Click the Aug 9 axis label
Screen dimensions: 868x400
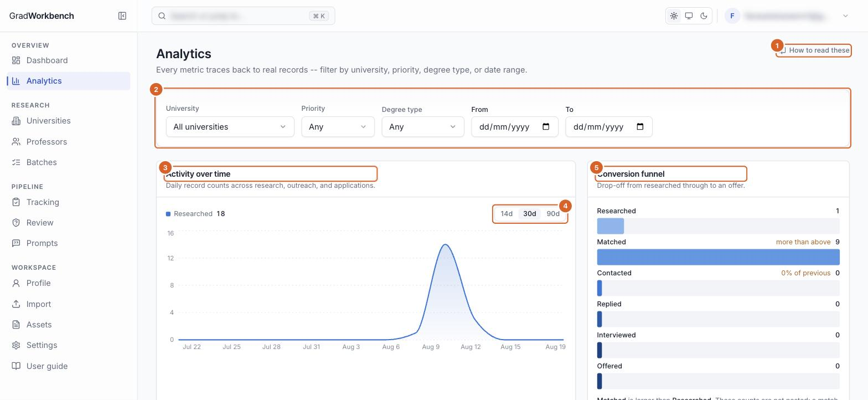pos(431,347)
